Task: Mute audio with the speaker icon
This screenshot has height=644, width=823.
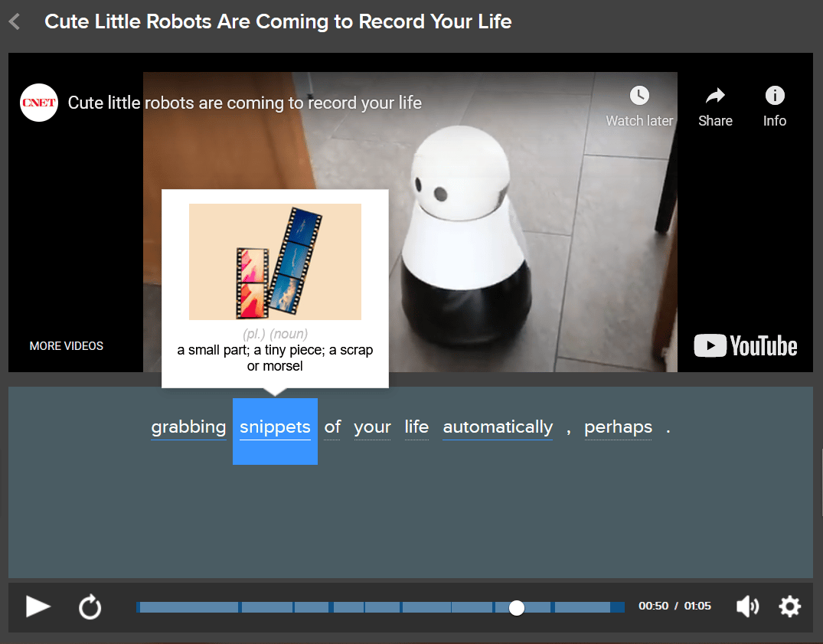Action: (747, 607)
